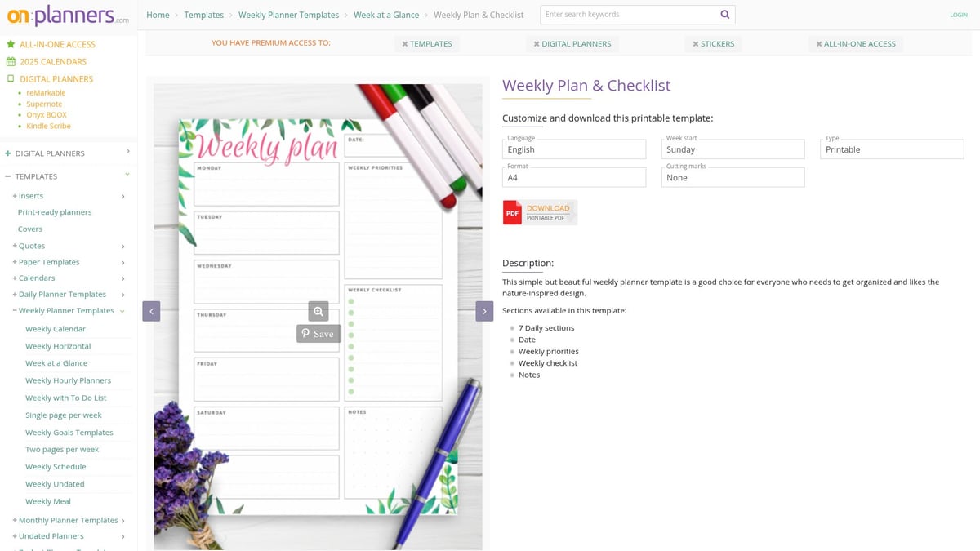Select Weekly Hourly Planners in sidebar
Image resolution: width=980 pixels, height=551 pixels.
68,380
